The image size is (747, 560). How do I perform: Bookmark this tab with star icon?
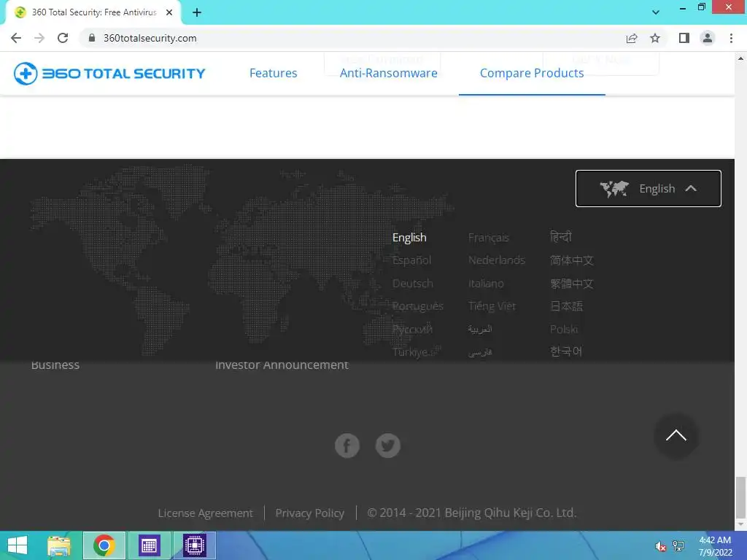655,38
